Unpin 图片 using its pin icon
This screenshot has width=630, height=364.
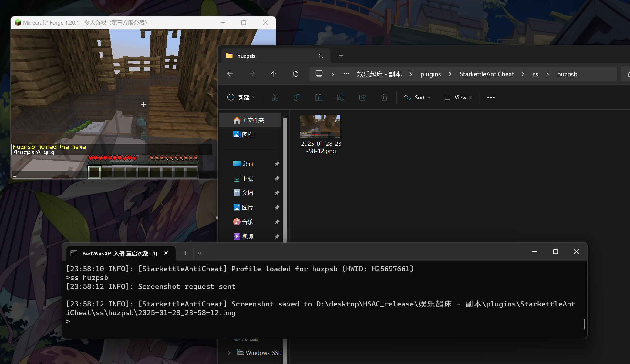(277, 207)
